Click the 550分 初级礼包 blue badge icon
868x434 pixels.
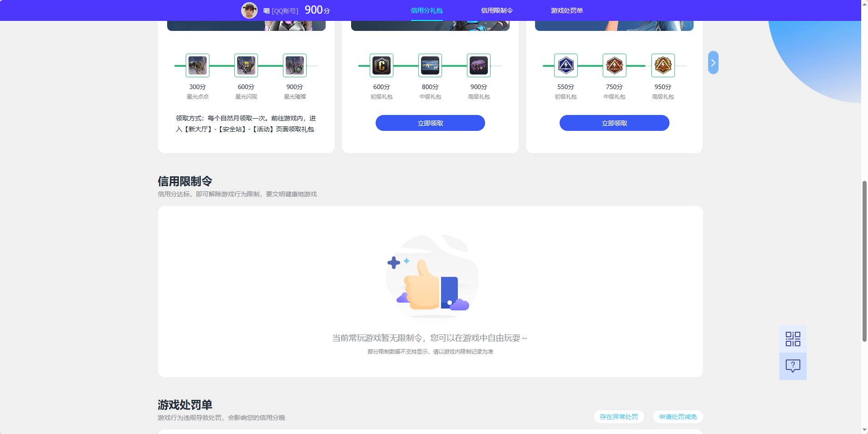(x=566, y=65)
